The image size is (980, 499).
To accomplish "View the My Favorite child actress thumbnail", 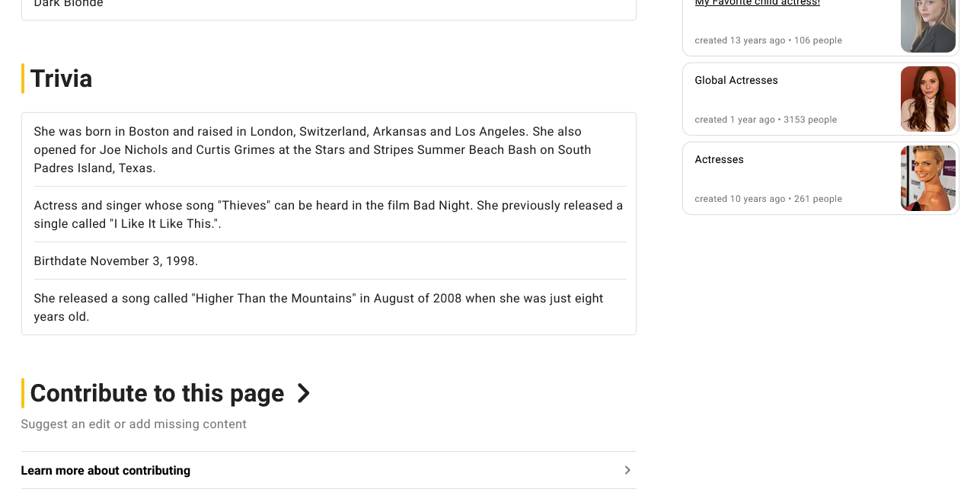I will click(x=927, y=25).
